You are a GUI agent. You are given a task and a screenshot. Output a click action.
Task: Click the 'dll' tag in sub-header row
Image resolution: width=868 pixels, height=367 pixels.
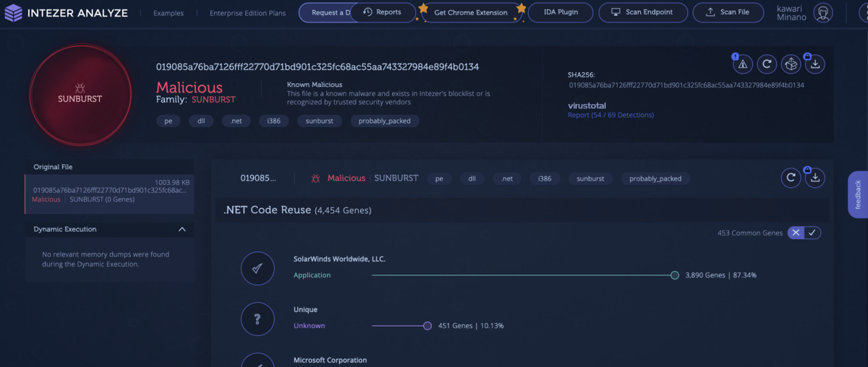tap(472, 178)
